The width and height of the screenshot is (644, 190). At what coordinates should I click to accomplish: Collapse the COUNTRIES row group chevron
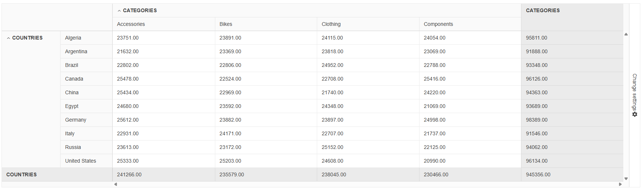tap(8, 38)
